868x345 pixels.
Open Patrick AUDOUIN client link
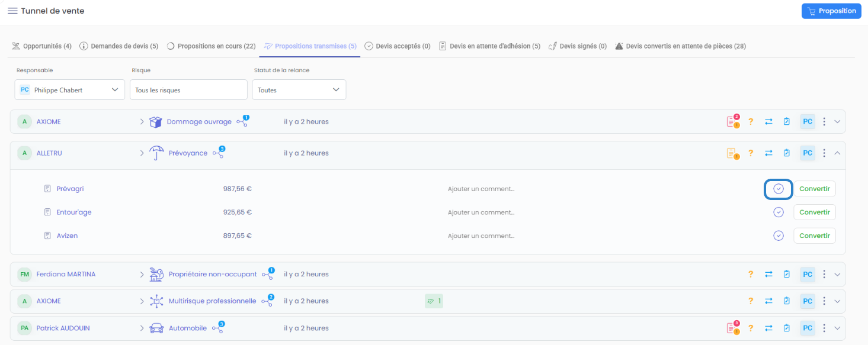(63, 328)
